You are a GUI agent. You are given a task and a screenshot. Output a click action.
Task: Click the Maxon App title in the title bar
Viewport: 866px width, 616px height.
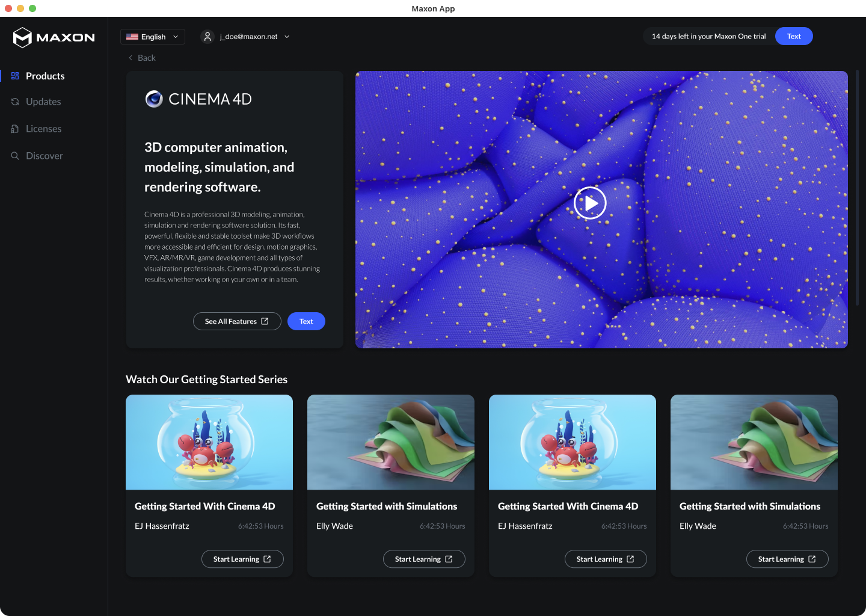pos(433,8)
